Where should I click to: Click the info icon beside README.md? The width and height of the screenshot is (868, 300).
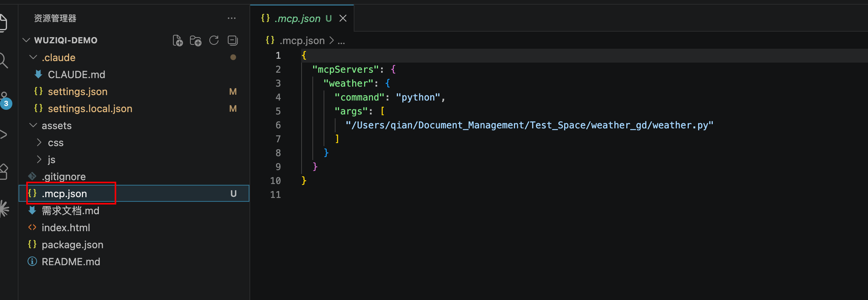(x=32, y=261)
